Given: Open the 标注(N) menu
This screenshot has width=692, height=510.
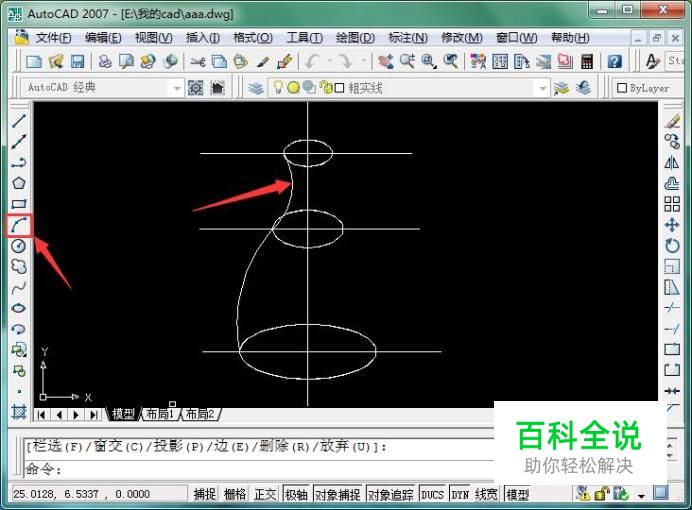Looking at the screenshot, I should tap(408, 38).
